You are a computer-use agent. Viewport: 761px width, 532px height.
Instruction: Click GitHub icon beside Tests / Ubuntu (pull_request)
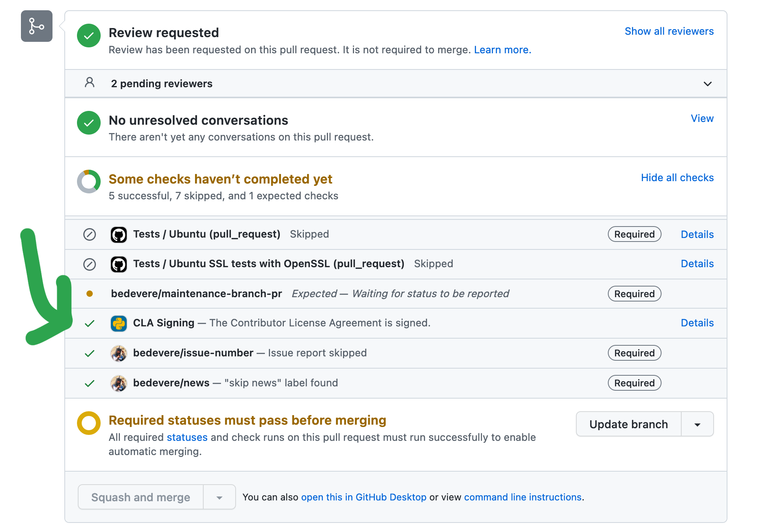click(118, 235)
